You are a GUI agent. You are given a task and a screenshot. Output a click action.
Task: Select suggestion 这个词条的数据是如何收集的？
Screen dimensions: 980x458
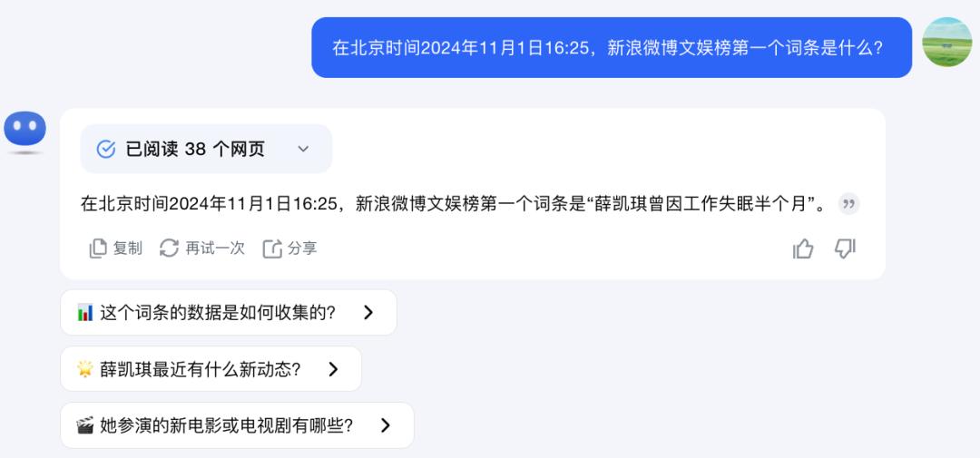coord(218,312)
